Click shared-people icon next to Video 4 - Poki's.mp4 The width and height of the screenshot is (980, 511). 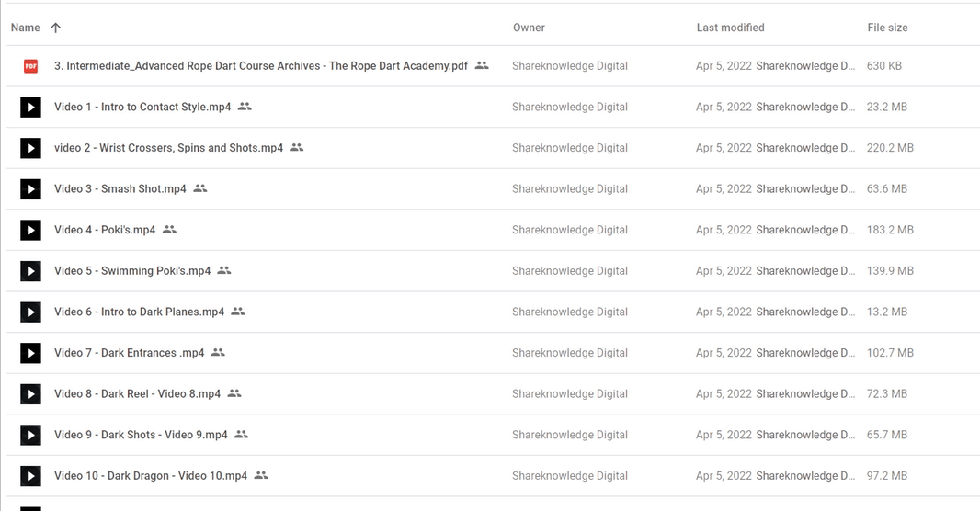pyautogui.click(x=169, y=229)
